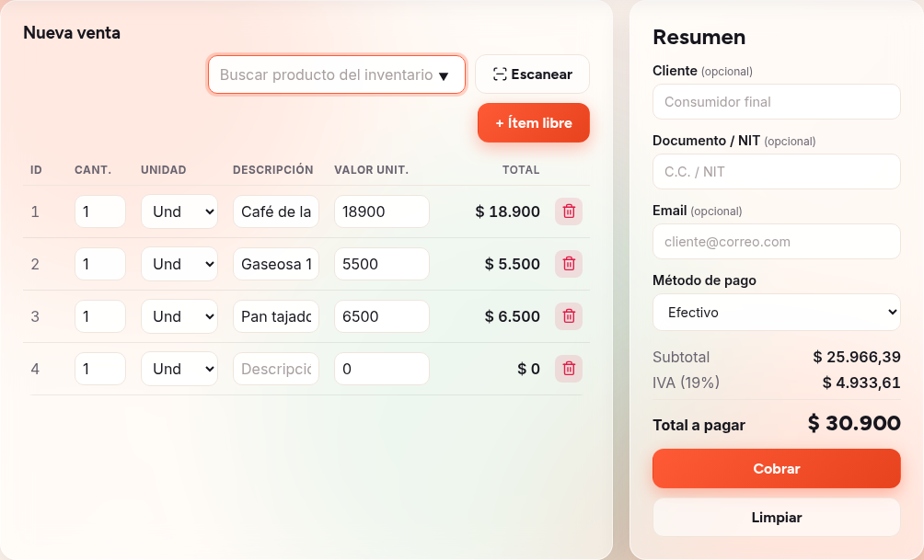Open the inventory product search dropdown
This screenshot has width=924, height=560.
(x=337, y=74)
